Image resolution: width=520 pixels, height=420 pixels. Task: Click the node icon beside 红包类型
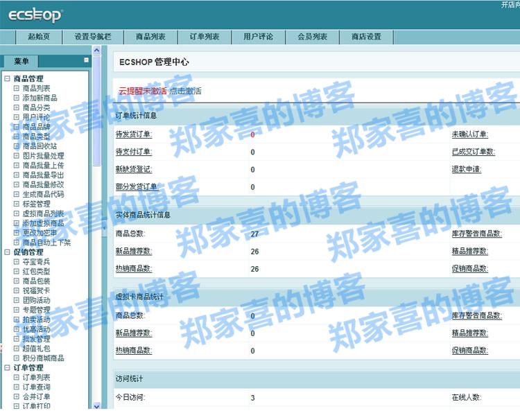[16, 271]
